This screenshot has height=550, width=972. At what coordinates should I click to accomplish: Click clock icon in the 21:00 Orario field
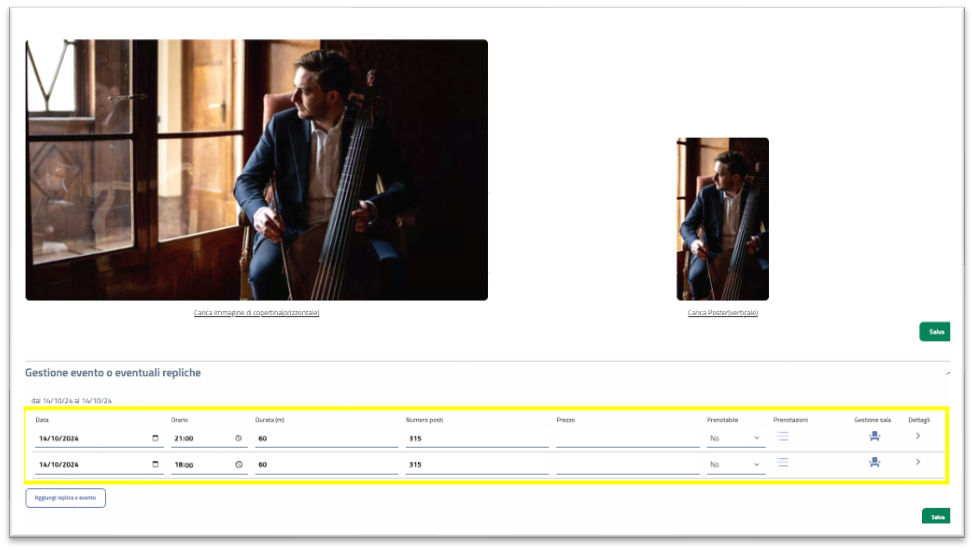pos(238,438)
